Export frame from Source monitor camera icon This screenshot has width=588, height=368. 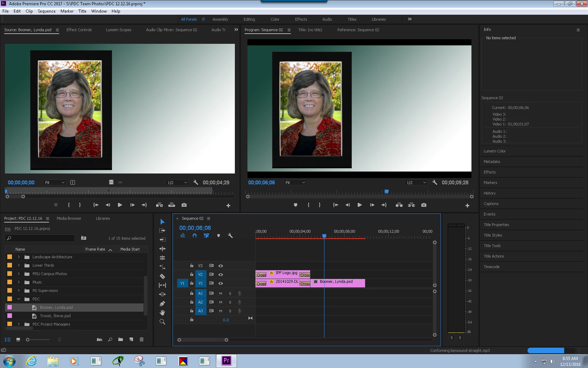click(184, 205)
